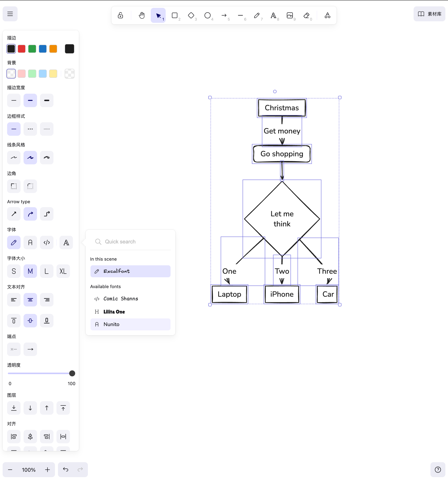Choose the Insert Image tool

coord(290,16)
